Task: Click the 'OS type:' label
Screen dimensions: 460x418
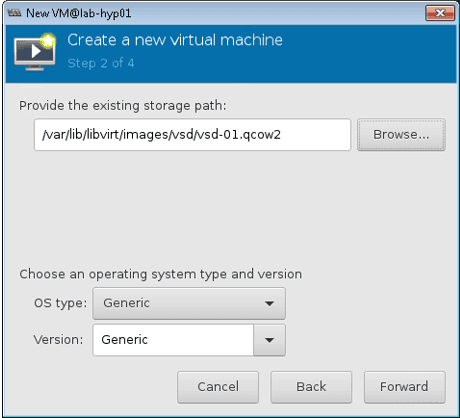Action: pyautogui.click(x=60, y=303)
